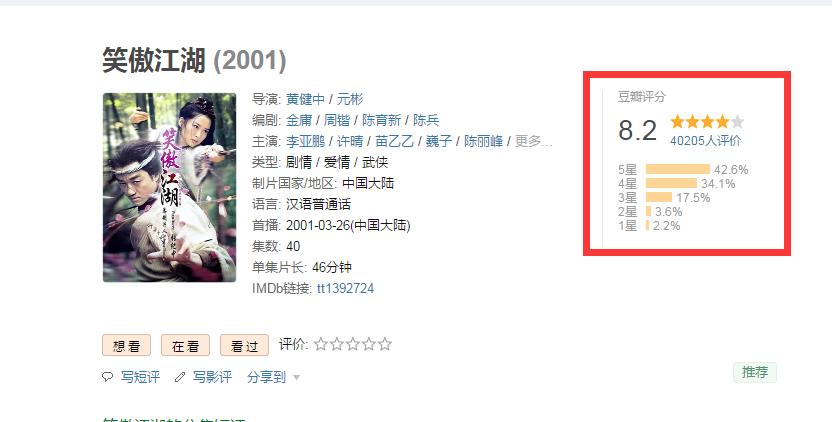Click the first rating star next to 评价
This screenshot has width=832, height=422.
click(x=320, y=344)
